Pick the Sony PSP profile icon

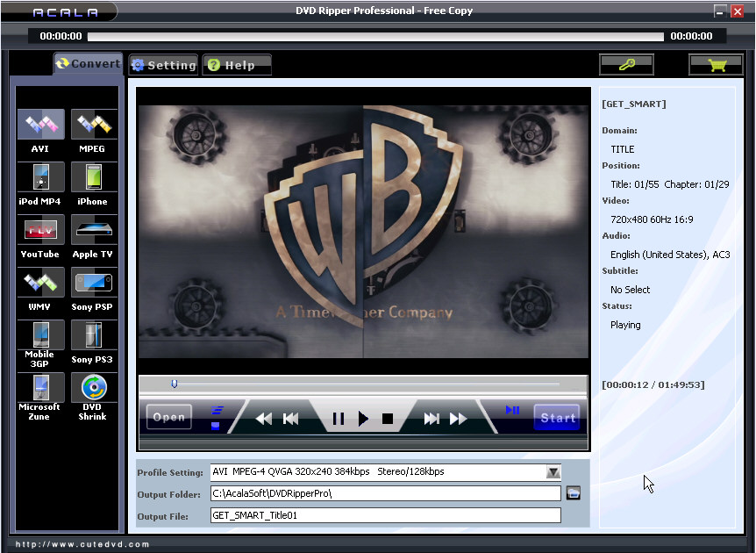pos(94,283)
